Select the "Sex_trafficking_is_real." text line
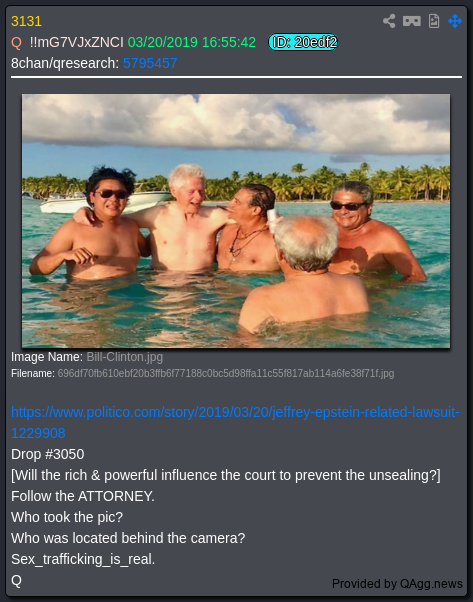The height and width of the screenshot is (602, 473). [83, 559]
